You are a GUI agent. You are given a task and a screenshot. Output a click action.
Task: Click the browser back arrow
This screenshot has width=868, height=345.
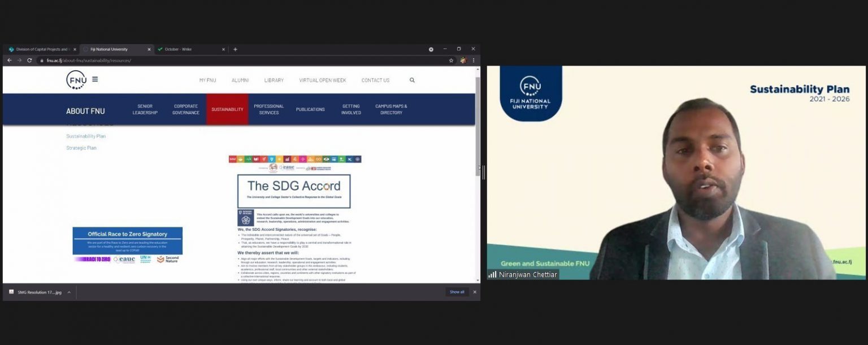tap(9, 61)
